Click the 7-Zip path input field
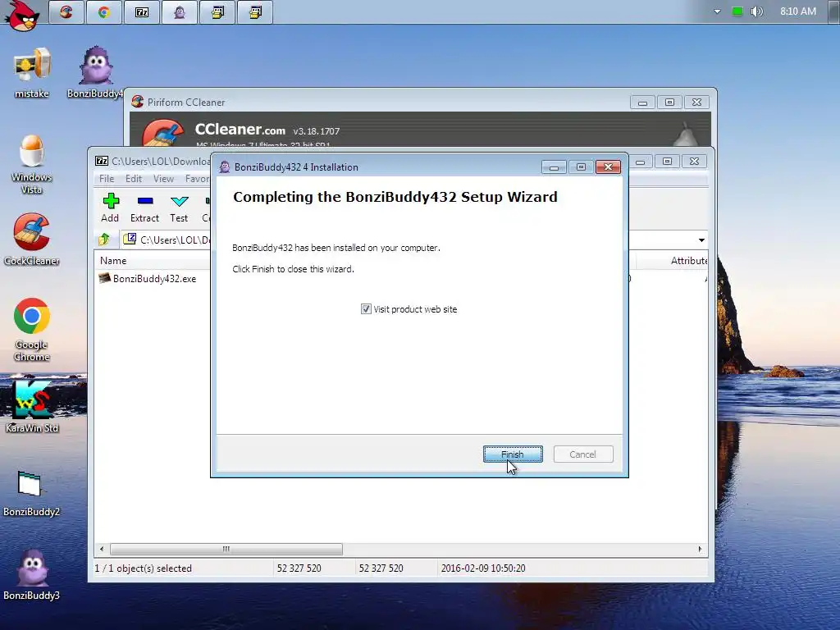The height and width of the screenshot is (630, 840). (174, 240)
